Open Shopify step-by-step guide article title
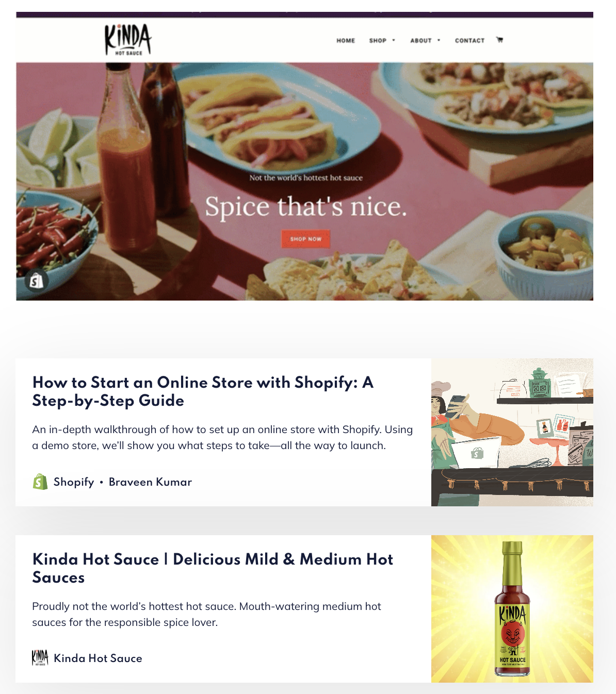Screen dimensions: 616x694 pyautogui.click(x=203, y=391)
